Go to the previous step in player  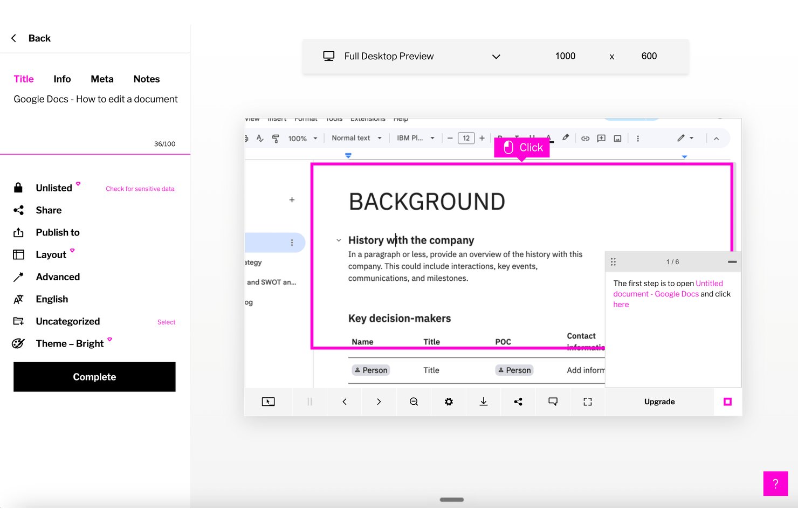345,402
